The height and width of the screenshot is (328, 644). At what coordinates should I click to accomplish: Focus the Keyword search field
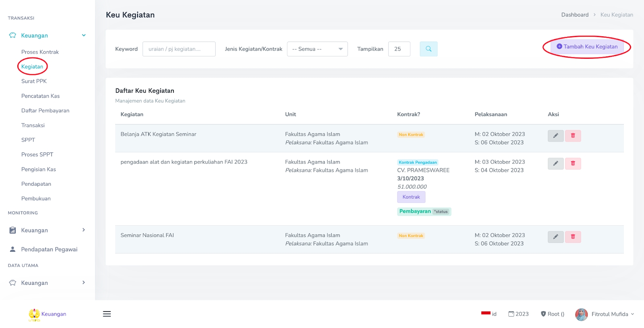[179, 49]
